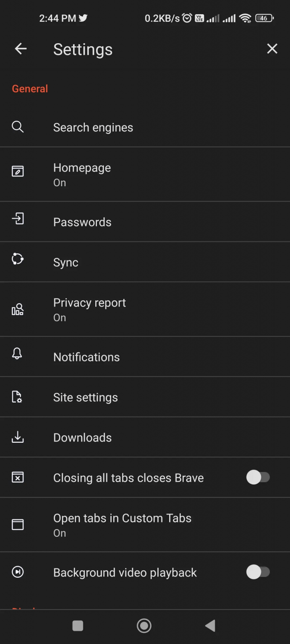Click the Background video playback icon
Image resolution: width=290 pixels, height=644 pixels.
pos(18,572)
